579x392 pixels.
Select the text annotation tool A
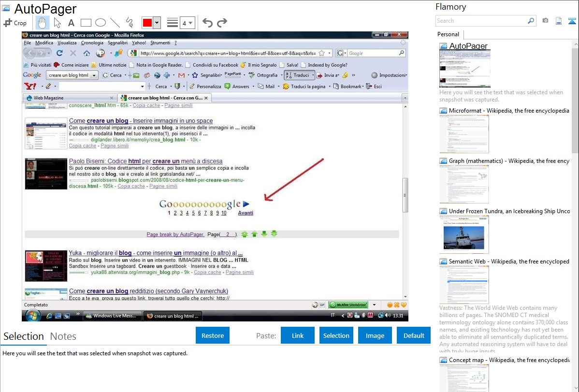tap(71, 23)
